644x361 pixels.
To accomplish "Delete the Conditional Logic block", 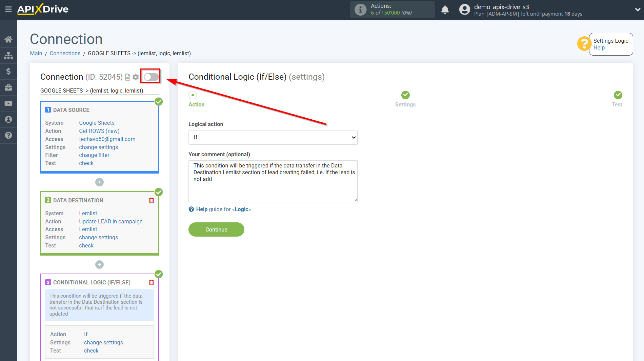I will (x=152, y=282).
